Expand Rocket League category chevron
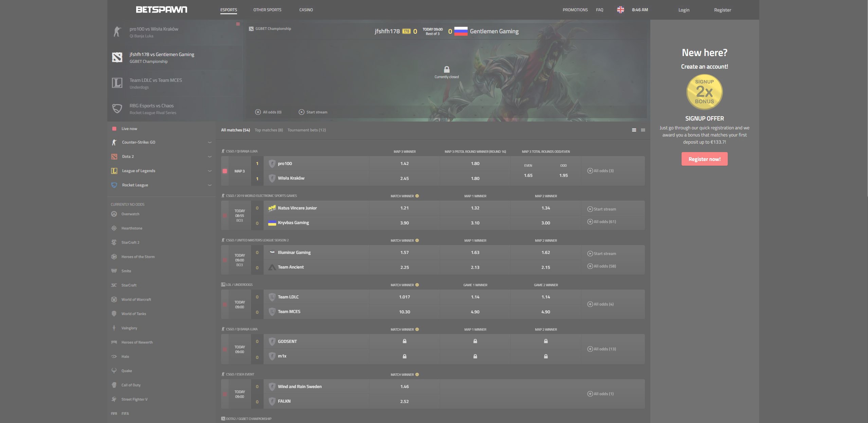This screenshot has height=423, width=868. pos(210,185)
